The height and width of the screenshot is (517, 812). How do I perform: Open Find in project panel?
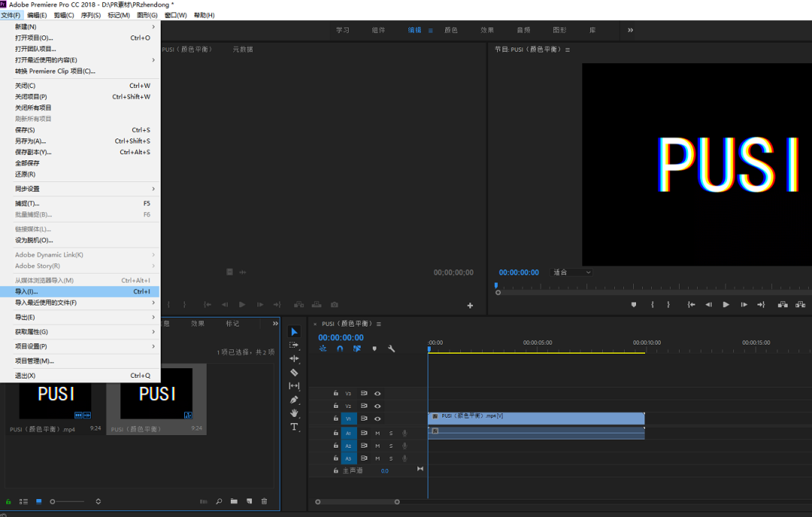(219, 501)
